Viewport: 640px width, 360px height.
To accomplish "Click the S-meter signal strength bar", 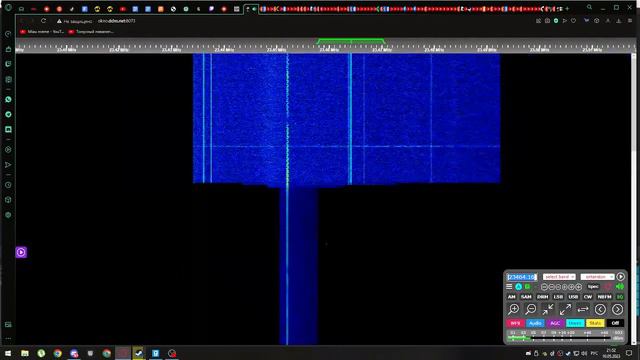I will pos(559,338).
